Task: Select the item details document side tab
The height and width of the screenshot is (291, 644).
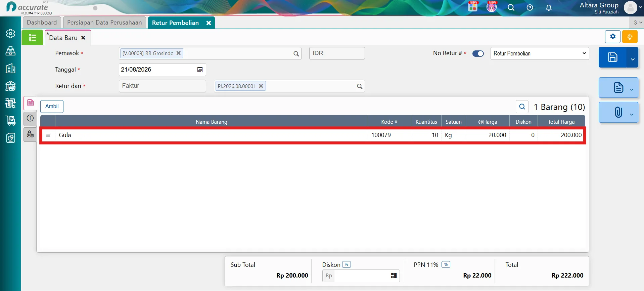Action: pyautogui.click(x=30, y=103)
